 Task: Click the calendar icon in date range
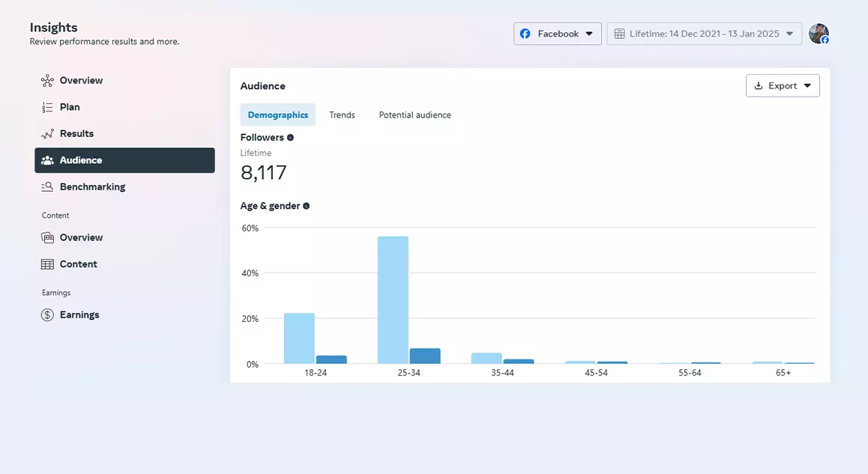coord(619,34)
